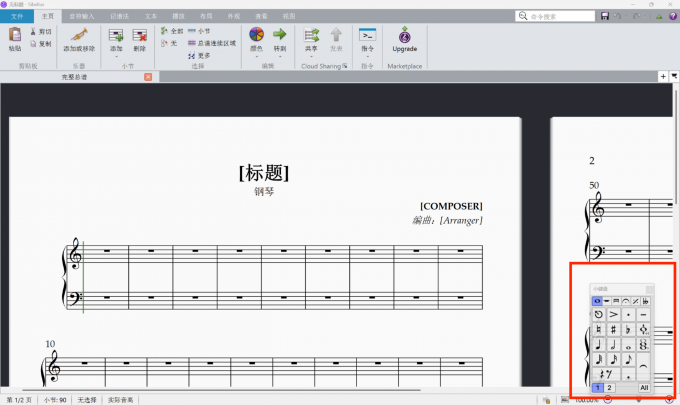Select voice 2 on the keypad

pyautogui.click(x=609, y=388)
